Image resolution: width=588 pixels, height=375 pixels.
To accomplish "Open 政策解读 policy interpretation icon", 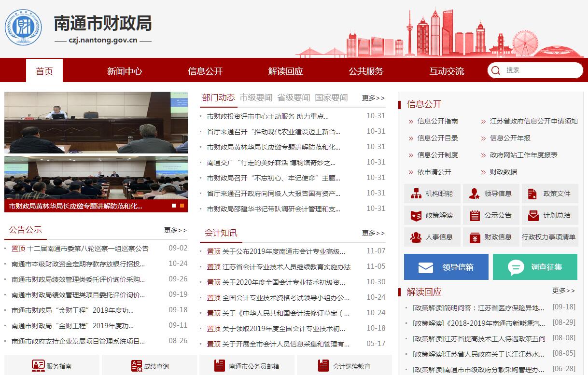I will (x=416, y=215).
